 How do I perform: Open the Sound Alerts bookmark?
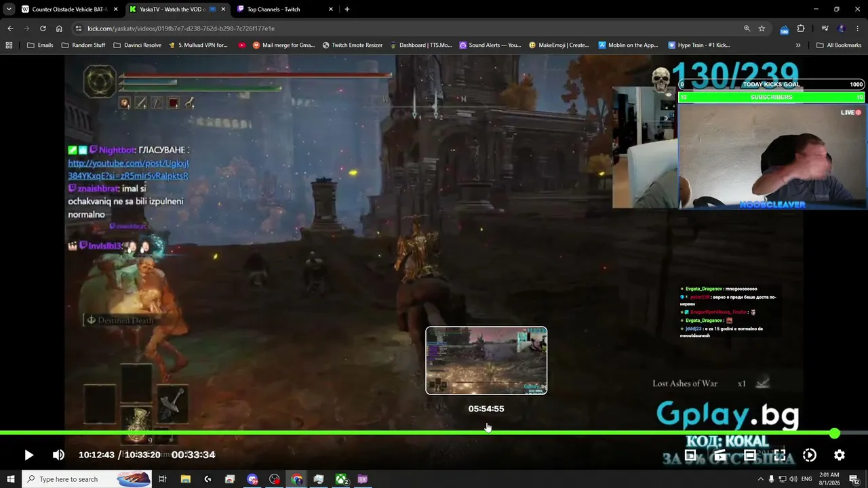coord(490,45)
